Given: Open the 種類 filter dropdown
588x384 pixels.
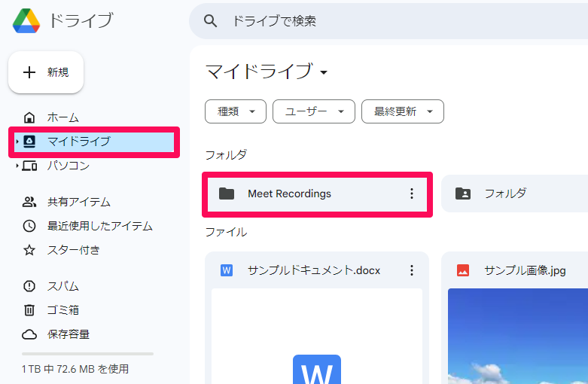Looking at the screenshot, I should click(236, 111).
